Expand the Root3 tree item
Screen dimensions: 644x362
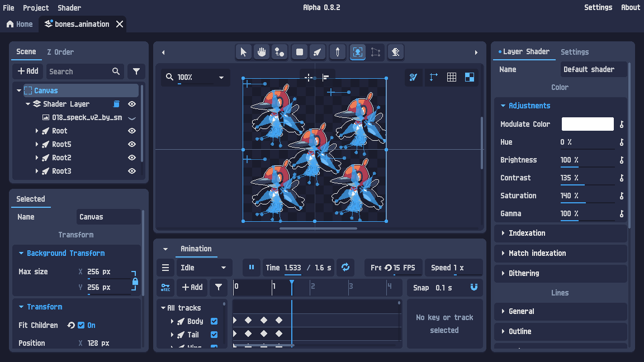(x=37, y=171)
